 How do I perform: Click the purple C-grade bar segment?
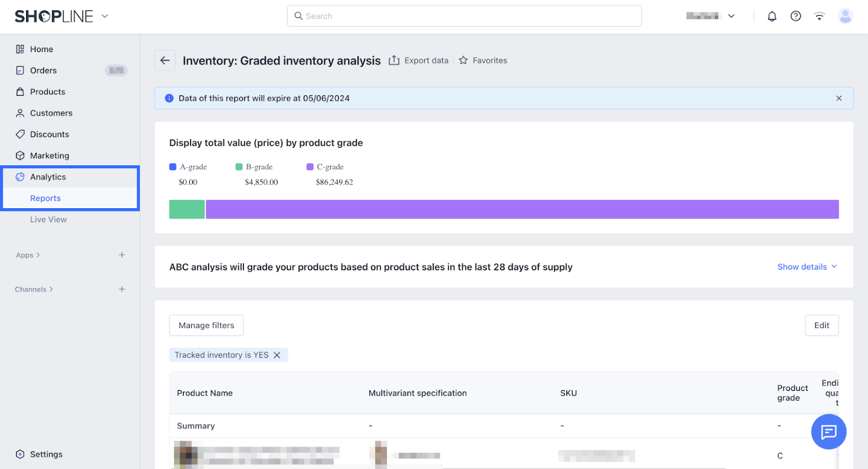(x=522, y=209)
